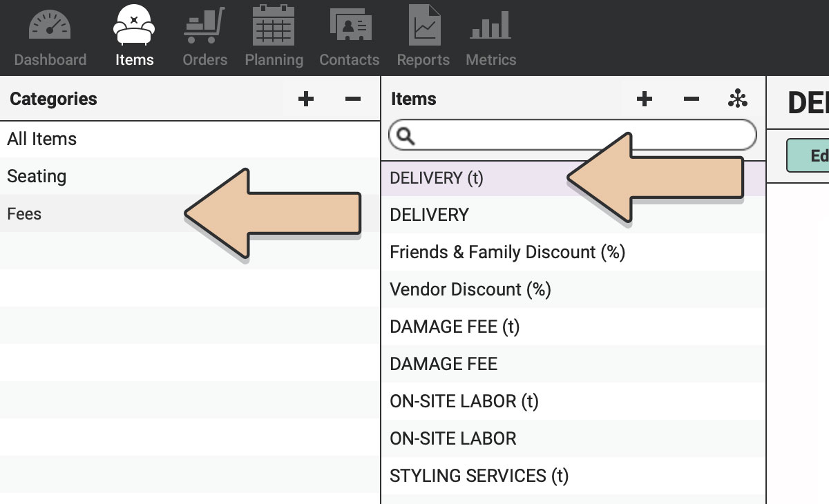Click the Reports tab label
The width and height of the screenshot is (829, 504).
[x=423, y=60]
